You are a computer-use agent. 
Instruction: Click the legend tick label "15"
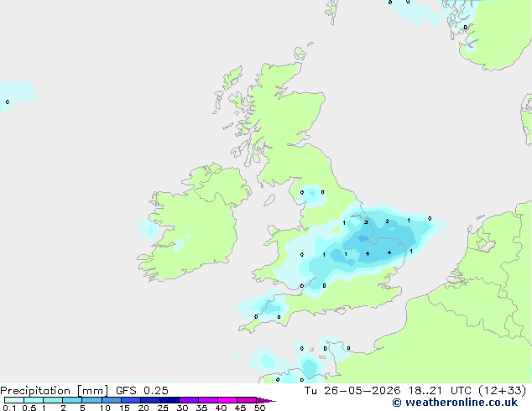pos(124,408)
